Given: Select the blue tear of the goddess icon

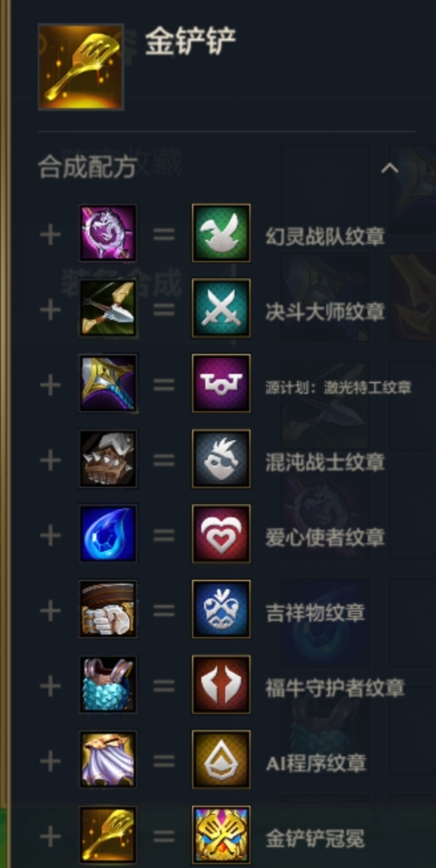Looking at the screenshot, I should 108,534.
